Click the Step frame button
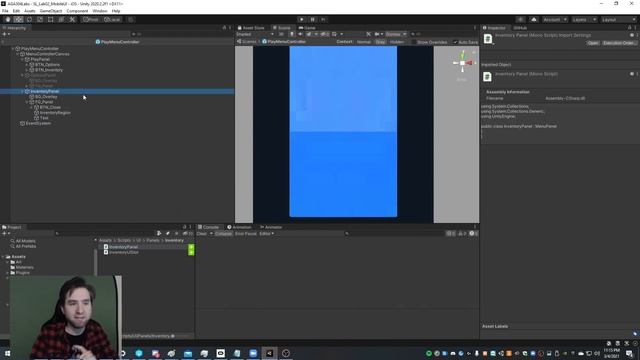Viewport: 640px width, 360px height. [323, 19]
